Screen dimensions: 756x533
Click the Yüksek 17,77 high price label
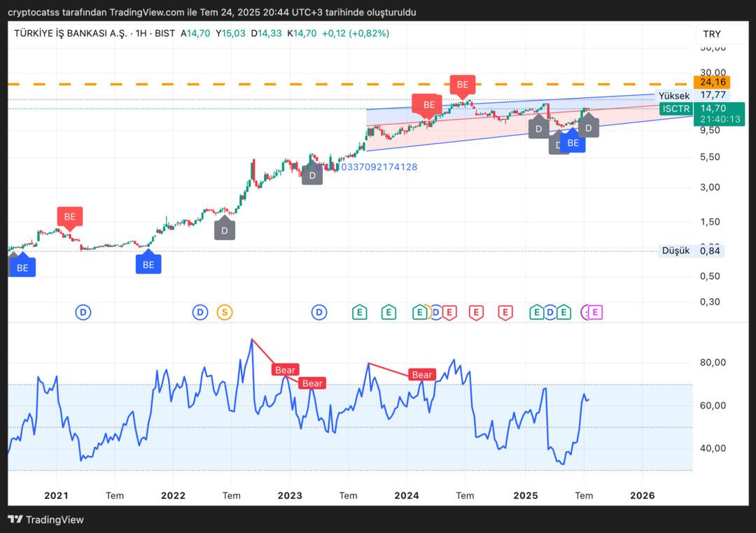tap(692, 95)
